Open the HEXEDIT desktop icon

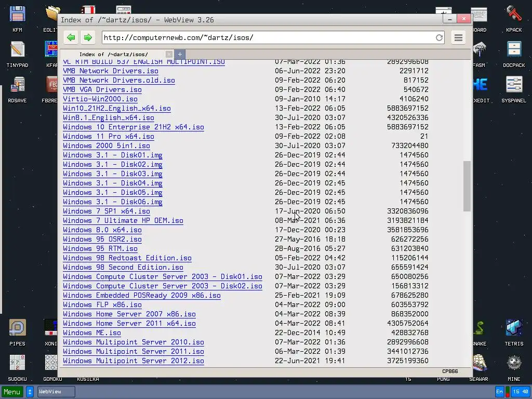pyautogui.click(x=481, y=89)
